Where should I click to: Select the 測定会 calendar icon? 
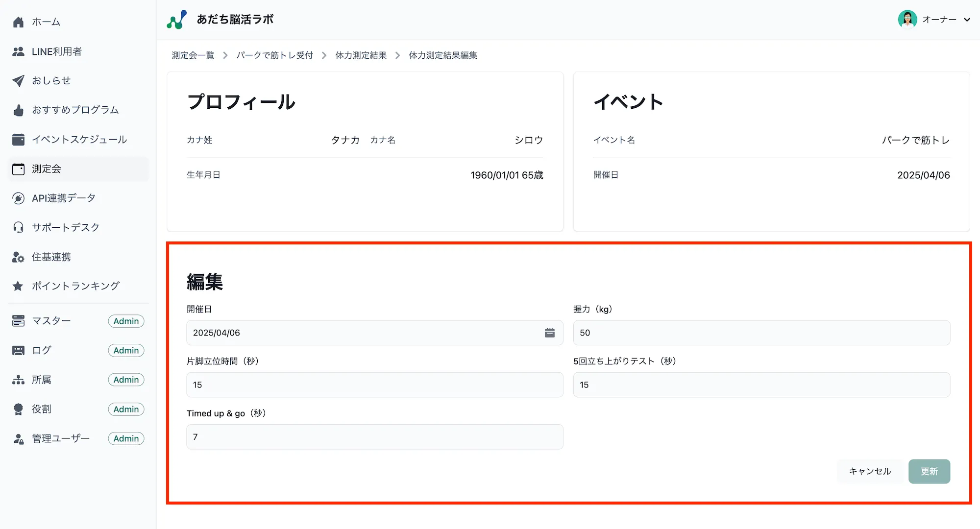coord(18,168)
